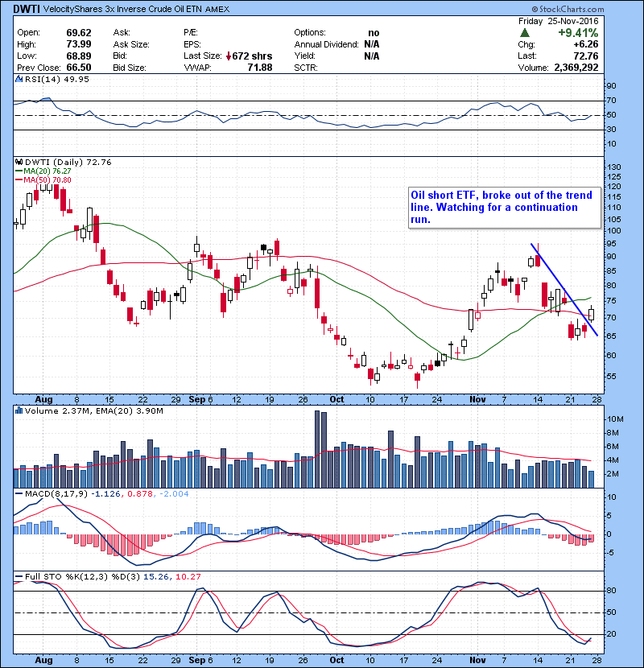Click the 130 mark on the price axis
This screenshot has width=644, height=668.
tap(613, 167)
